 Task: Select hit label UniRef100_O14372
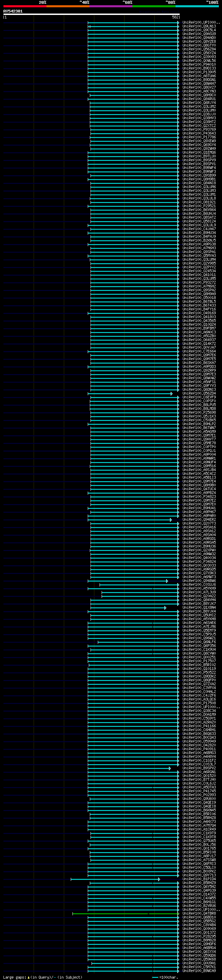coord(199,894)
